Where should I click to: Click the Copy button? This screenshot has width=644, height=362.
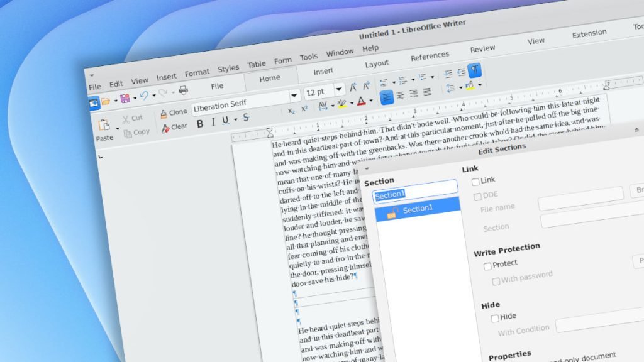pos(137,133)
